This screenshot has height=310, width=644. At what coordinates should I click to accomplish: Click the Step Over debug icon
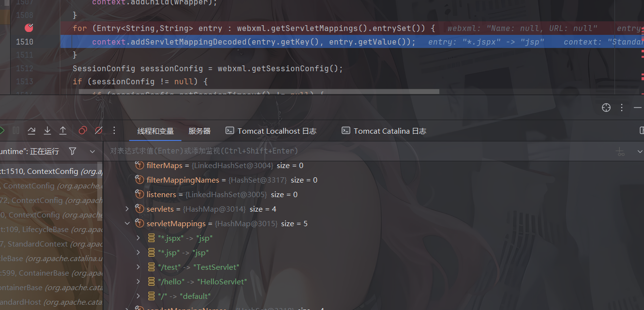pos(31,131)
